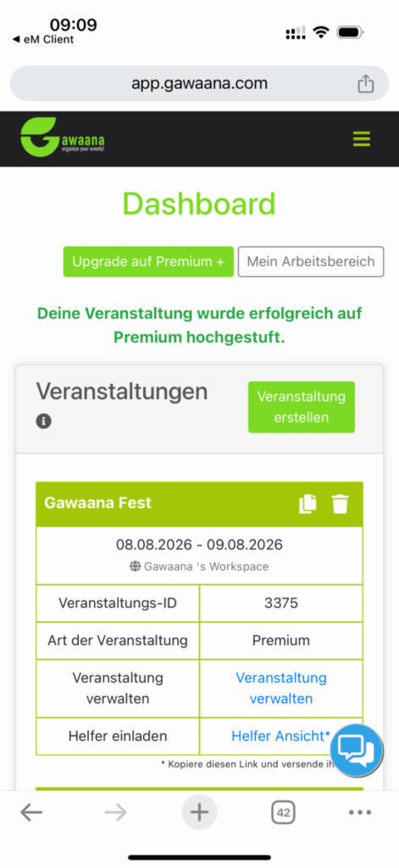Tap the share icon in address bar
Viewport: 399px width, 868px height.
365,84
